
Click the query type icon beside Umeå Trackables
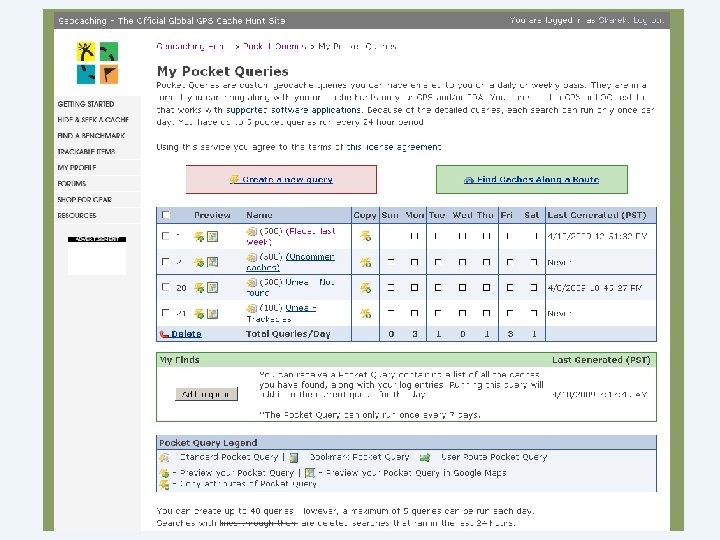pos(251,308)
